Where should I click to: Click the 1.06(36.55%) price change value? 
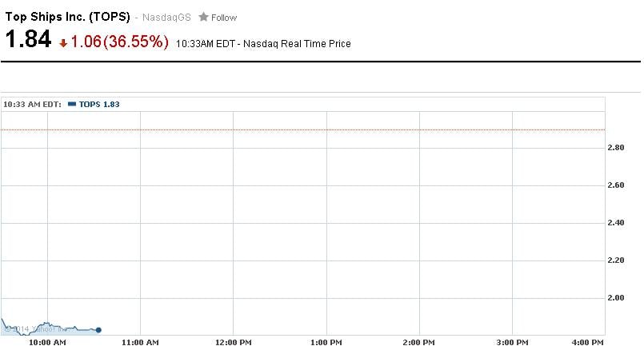[x=120, y=42]
